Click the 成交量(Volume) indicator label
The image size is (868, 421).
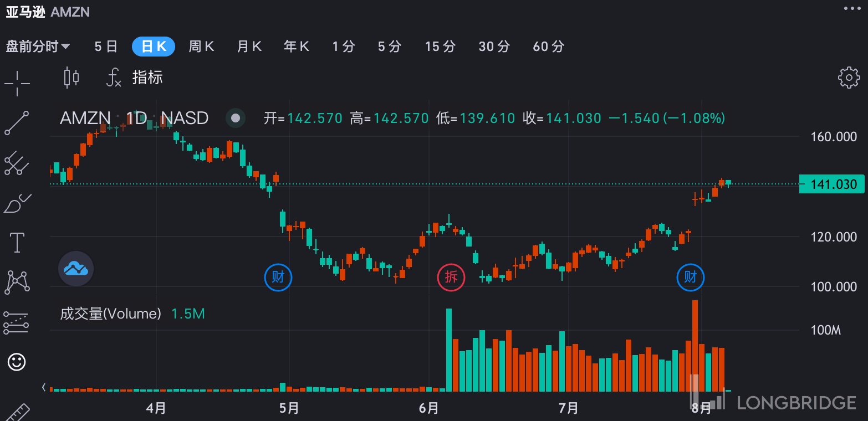tap(110, 314)
